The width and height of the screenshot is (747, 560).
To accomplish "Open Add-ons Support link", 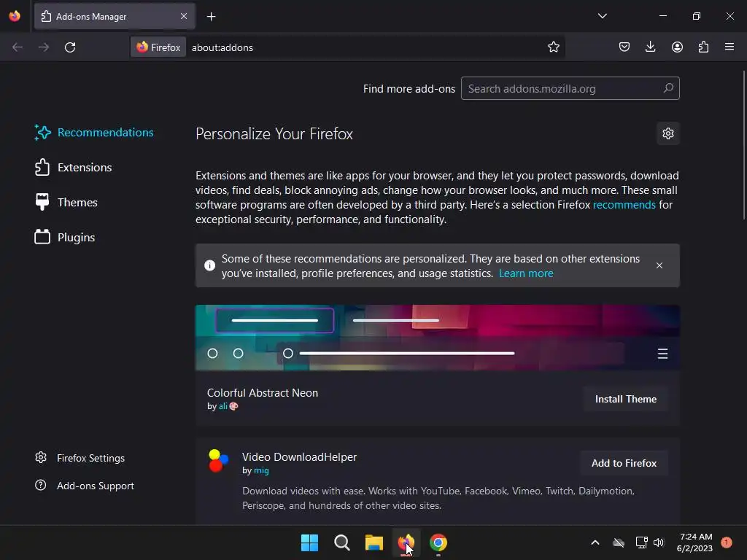I will click(x=85, y=486).
